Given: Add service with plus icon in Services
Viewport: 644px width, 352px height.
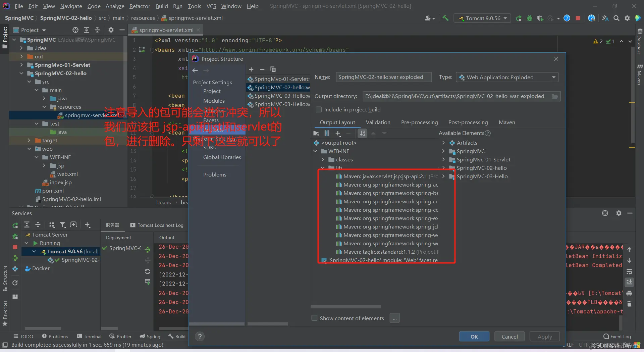Looking at the screenshot, I should click(88, 225).
